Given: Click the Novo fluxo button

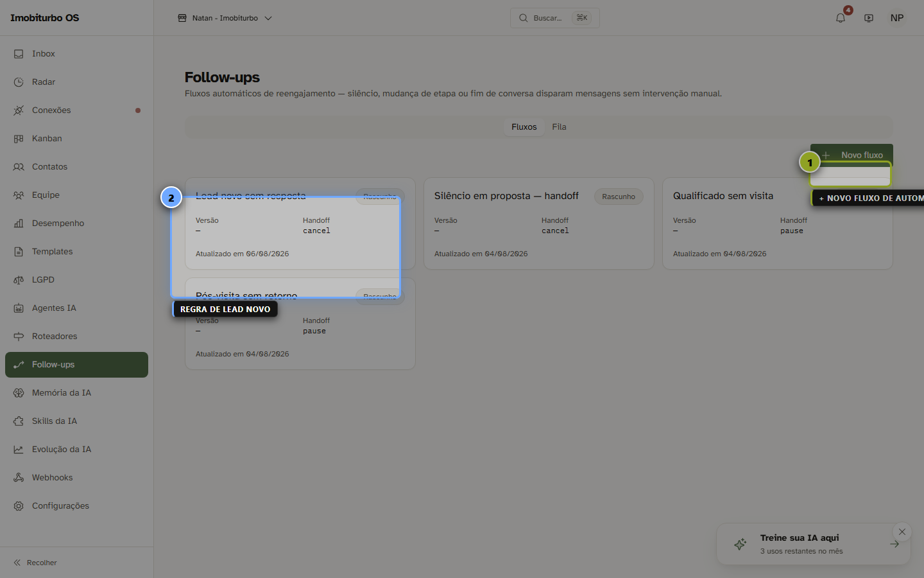Looking at the screenshot, I should 851,155.
